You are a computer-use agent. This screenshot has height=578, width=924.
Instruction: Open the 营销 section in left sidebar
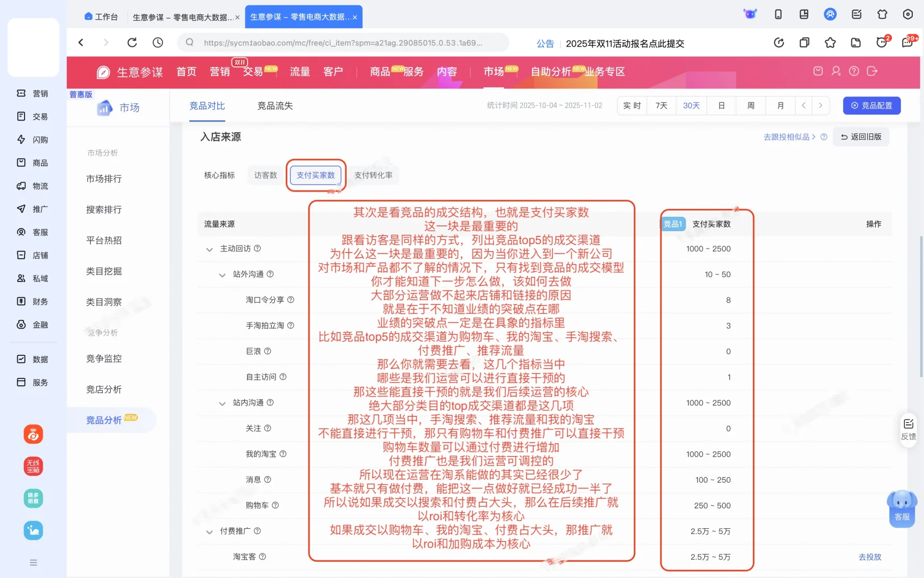click(33, 94)
